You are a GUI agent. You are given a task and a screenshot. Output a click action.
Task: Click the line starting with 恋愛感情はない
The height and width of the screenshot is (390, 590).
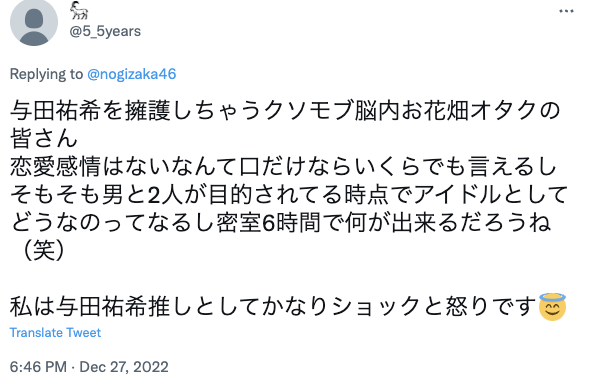click(283, 166)
